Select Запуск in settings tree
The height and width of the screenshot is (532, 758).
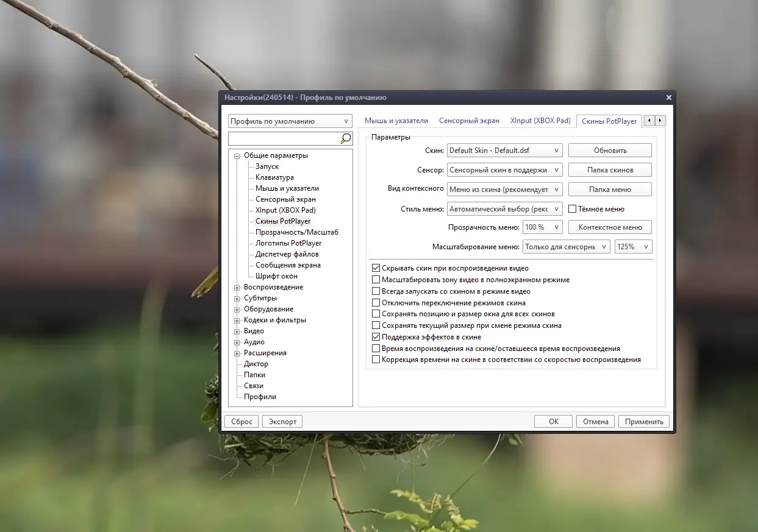point(267,166)
